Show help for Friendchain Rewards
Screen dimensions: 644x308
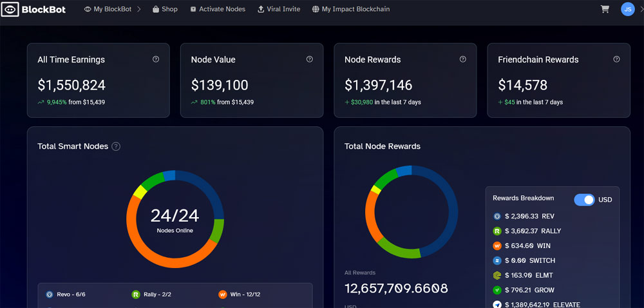tap(616, 59)
